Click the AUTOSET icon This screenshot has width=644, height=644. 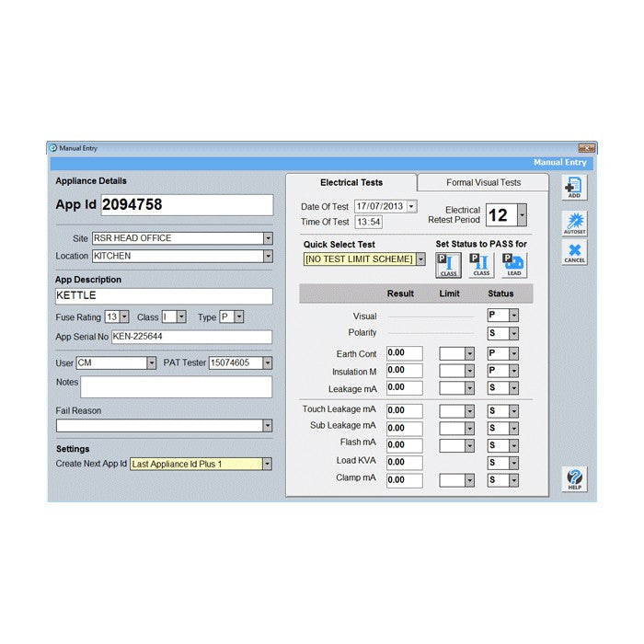point(574,224)
